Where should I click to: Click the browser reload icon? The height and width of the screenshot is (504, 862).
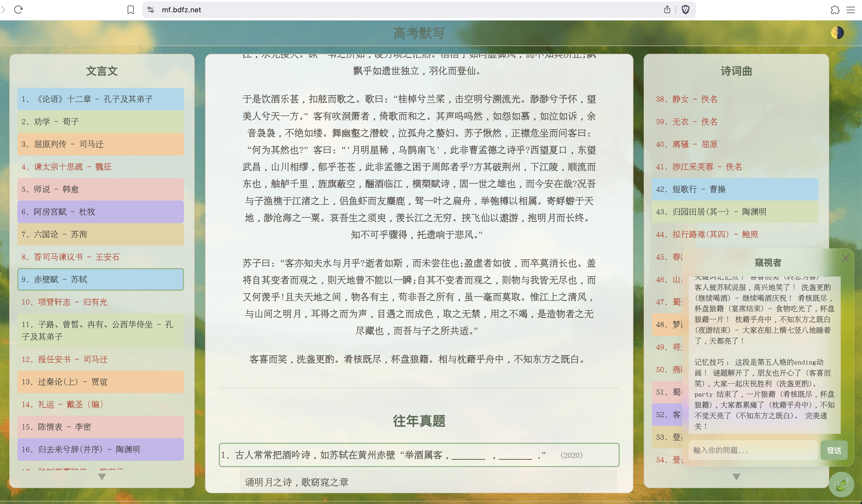(18, 9)
